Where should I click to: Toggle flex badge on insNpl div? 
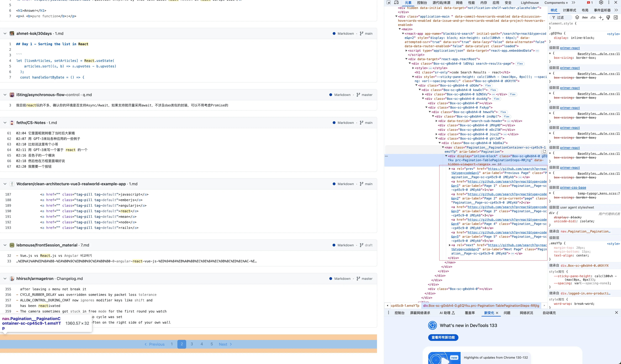click(x=506, y=117)
